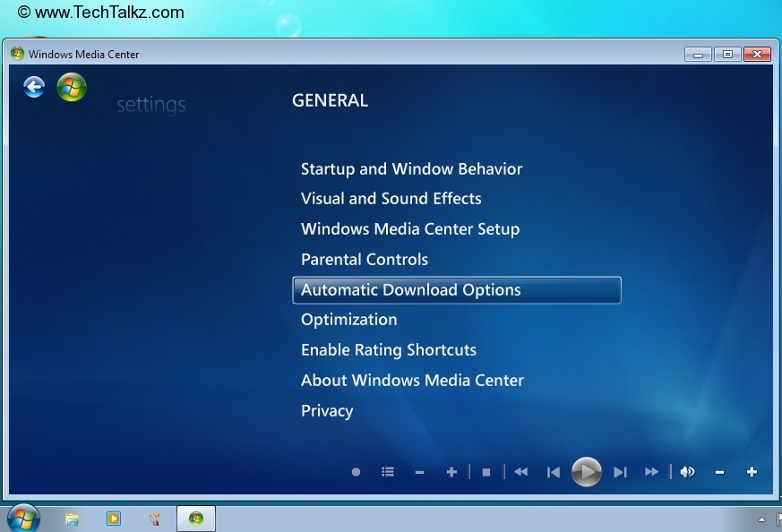Screen dimensions: 782x532
Task: Mute audio with the speaker icon
Action: tap(687, 471)
